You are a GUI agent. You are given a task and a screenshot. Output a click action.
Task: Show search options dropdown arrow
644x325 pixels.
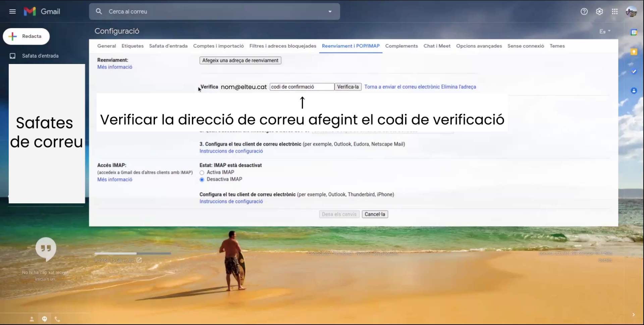pyautogui.click(x=330, y=11)
